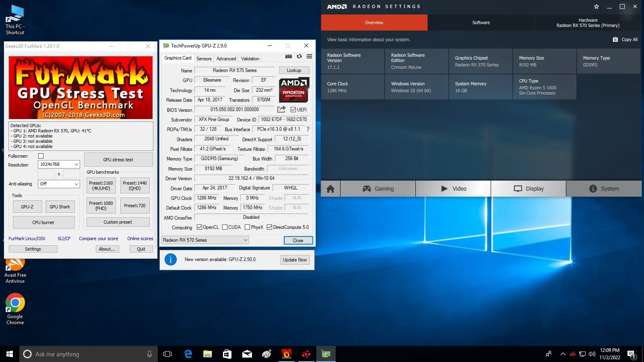644x362 pixels.
Task: Open the Resolution 1024x768 dropdown
Action: 59,164
